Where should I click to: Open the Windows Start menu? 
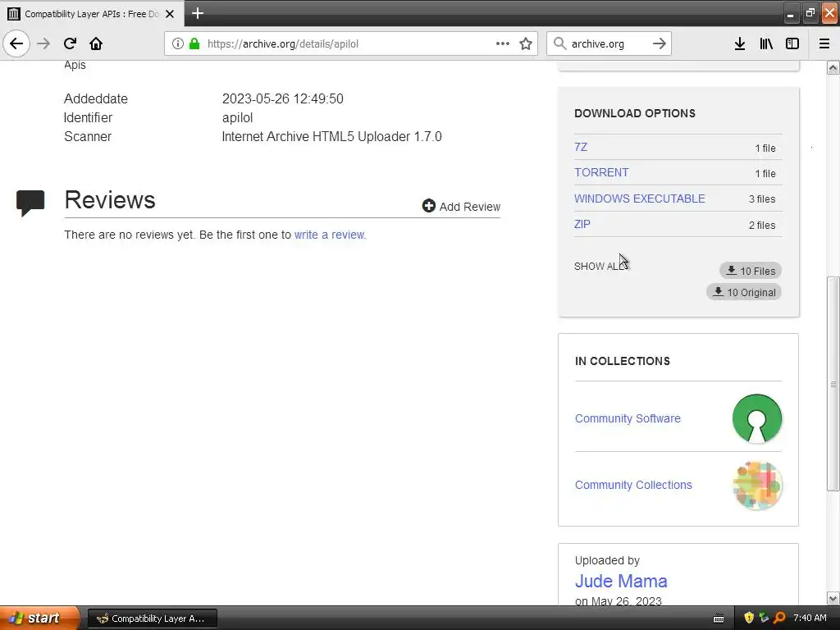[x=39, y=618]
